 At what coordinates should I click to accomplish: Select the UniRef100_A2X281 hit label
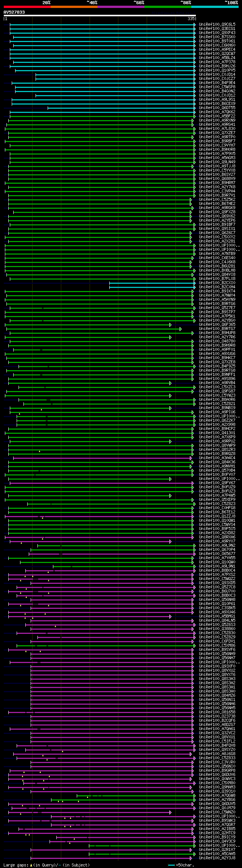217,241
